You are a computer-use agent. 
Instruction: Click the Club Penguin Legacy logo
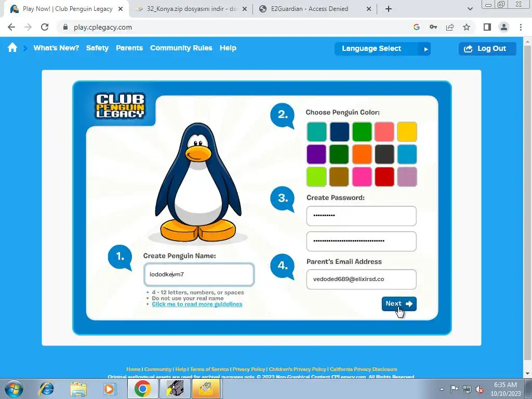click(120, 105)
